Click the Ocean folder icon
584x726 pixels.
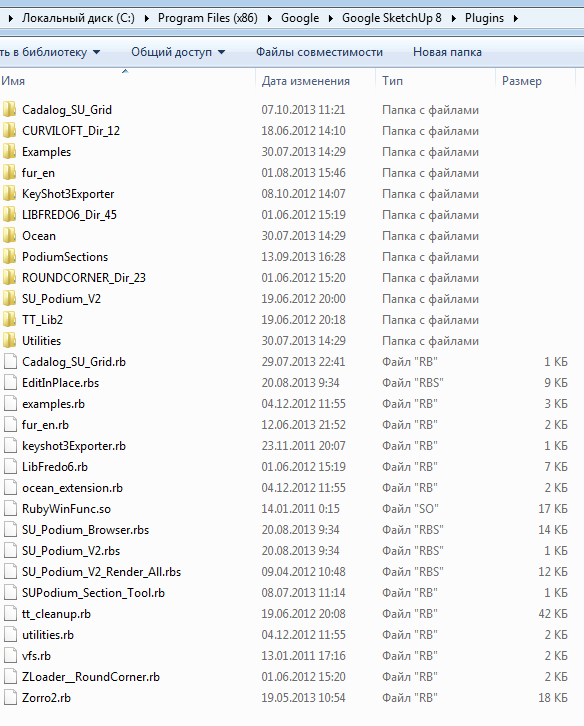(9, 236)
